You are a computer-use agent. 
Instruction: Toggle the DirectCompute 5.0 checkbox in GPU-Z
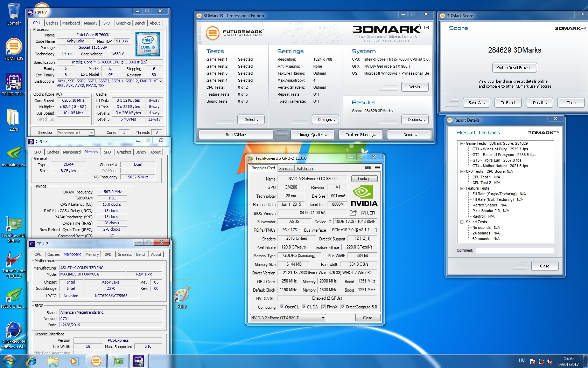pyautogui.click(x=343, y=307)
